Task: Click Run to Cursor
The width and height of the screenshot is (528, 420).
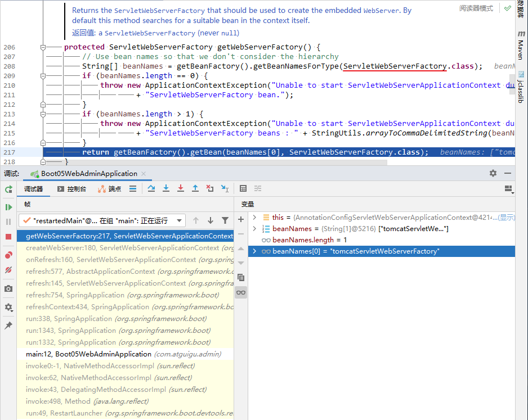Action: 225,189
